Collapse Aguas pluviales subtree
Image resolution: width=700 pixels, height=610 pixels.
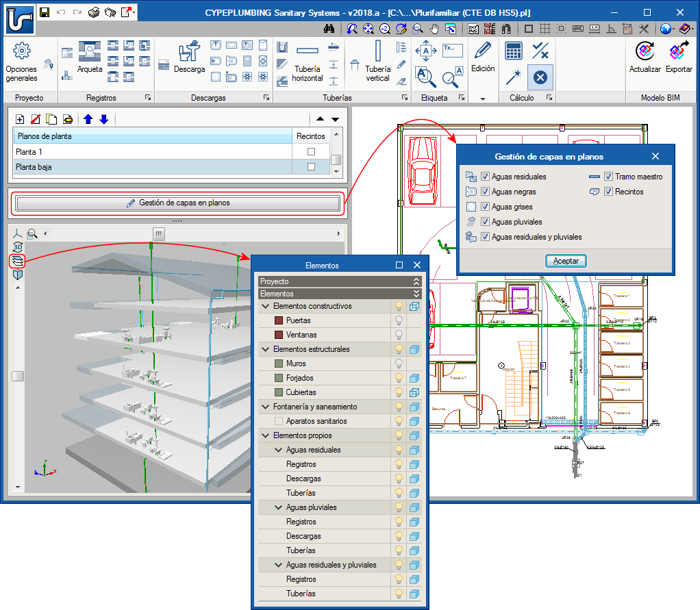click(x=279, y=507)
